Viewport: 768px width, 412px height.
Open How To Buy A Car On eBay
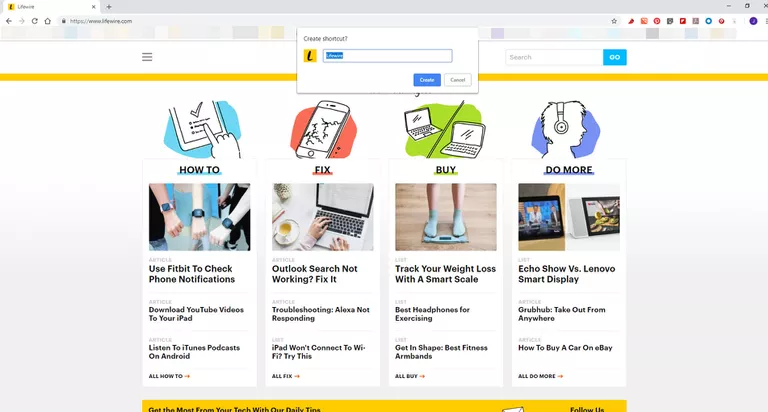tap(565, 348)
